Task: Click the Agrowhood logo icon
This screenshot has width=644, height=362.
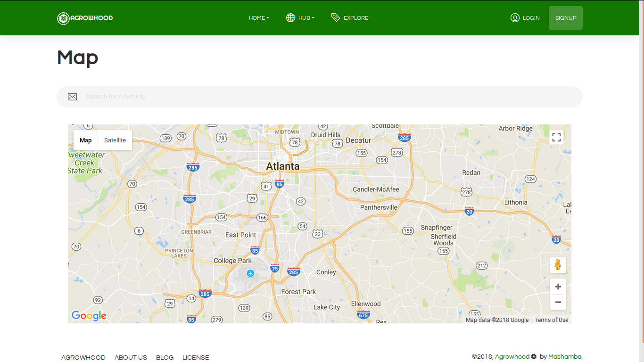Action: [63, 18]
